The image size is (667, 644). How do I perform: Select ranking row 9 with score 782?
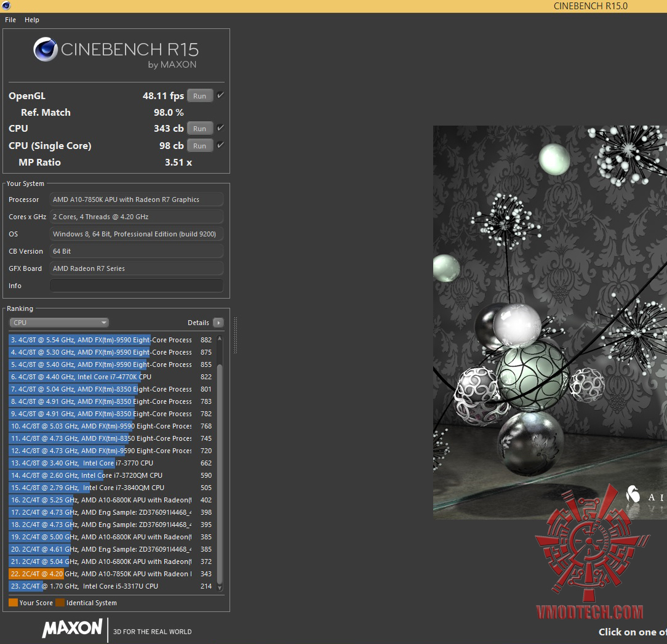111,414
